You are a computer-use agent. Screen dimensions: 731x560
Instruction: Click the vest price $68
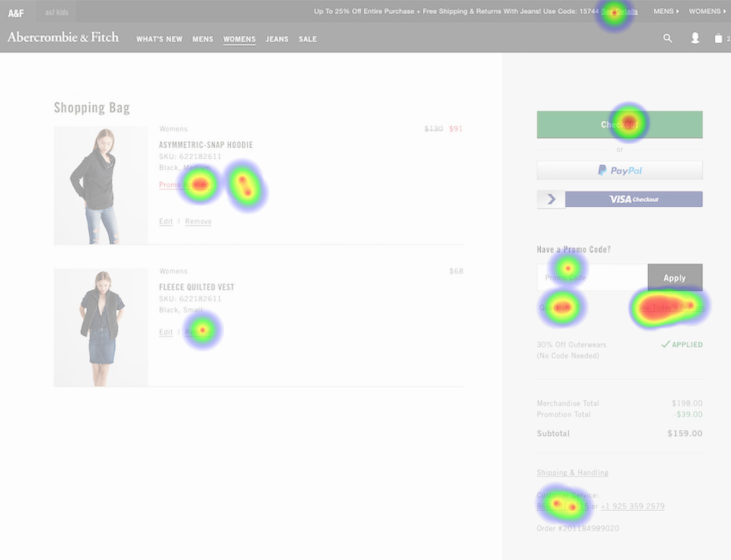click(x=456, y=271)
